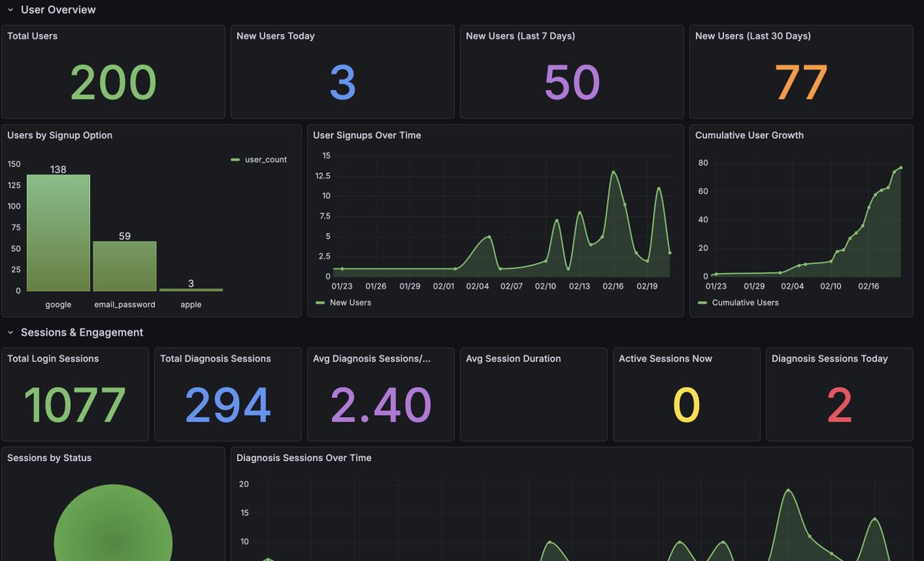Click the tallest peak in diagnosis sessions chart

(x=788, y=490)
